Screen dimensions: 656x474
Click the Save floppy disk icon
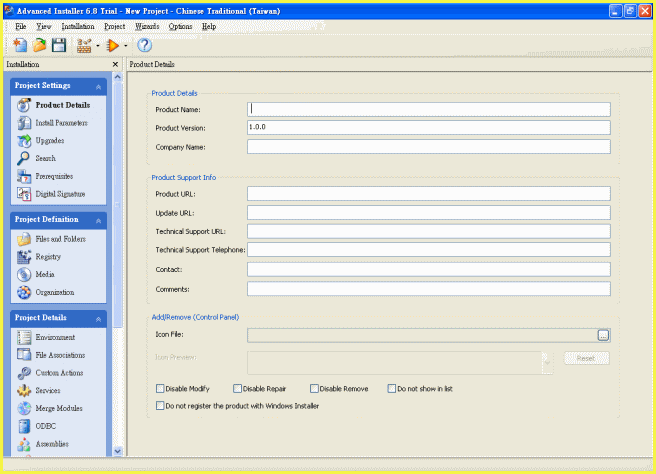[59, 45]
